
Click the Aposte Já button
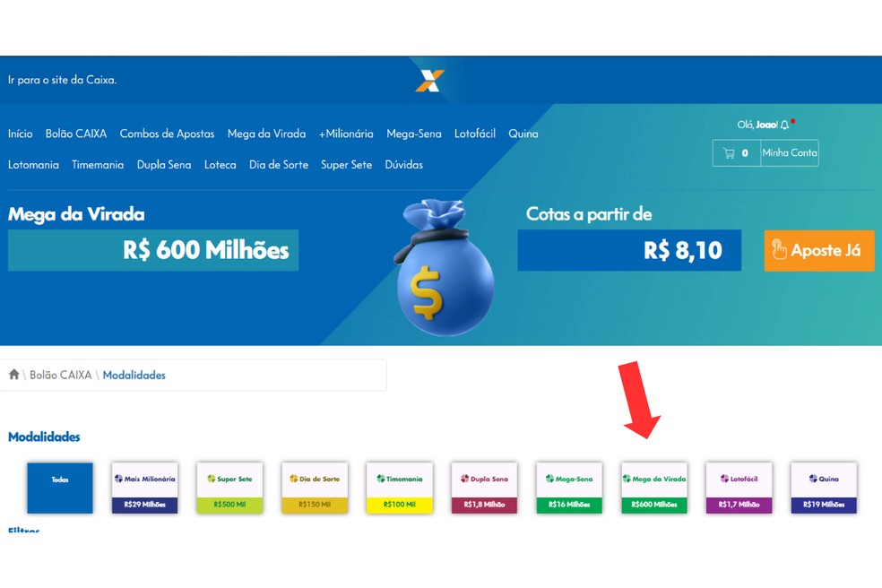tap(819, 250)
